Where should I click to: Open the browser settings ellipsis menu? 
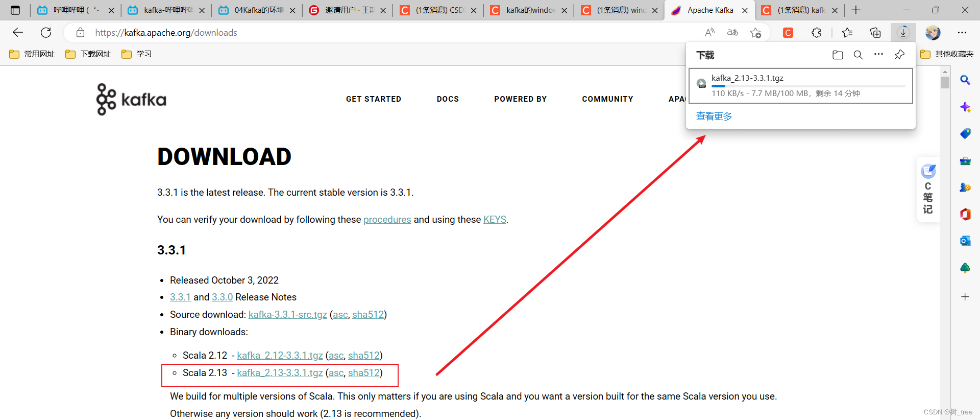pyautogui.click(x=962, y=33)
